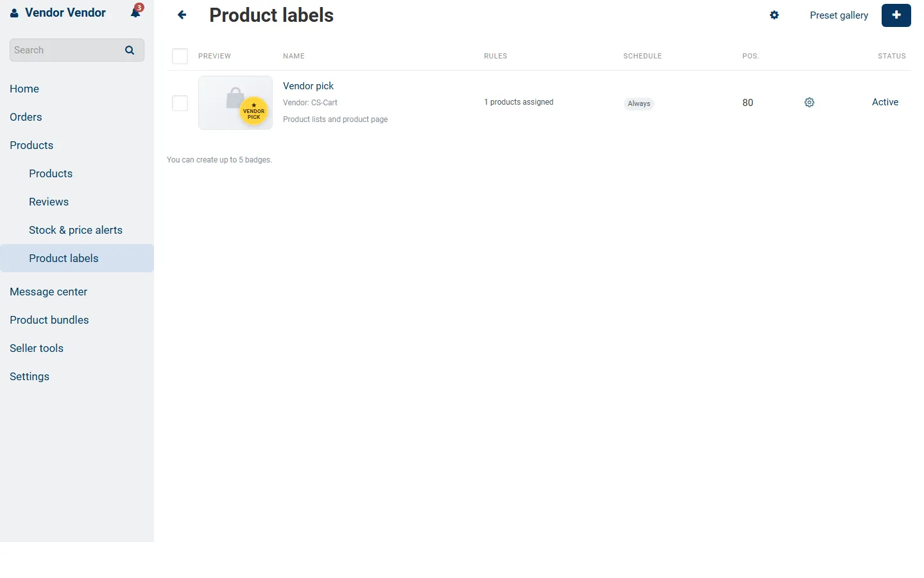924x578 pixels.
Task: Open the Vendor pick row gear menu
Action: click(809, 103)
